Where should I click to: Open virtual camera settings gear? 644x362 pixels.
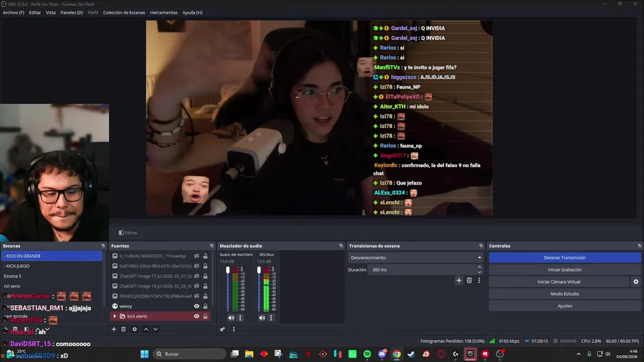coord(636,282)
